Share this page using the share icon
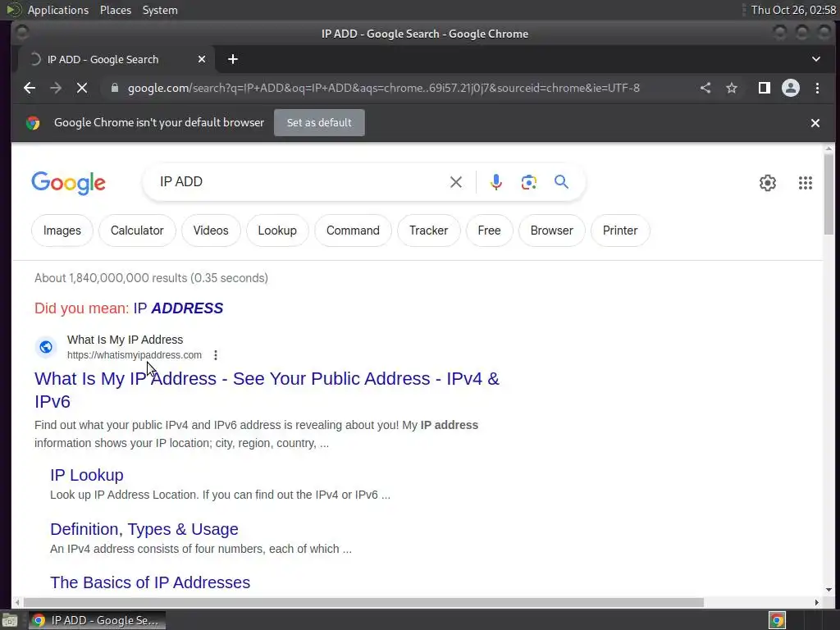The width and height of the screenshot is (840, 630). point(705,88)
